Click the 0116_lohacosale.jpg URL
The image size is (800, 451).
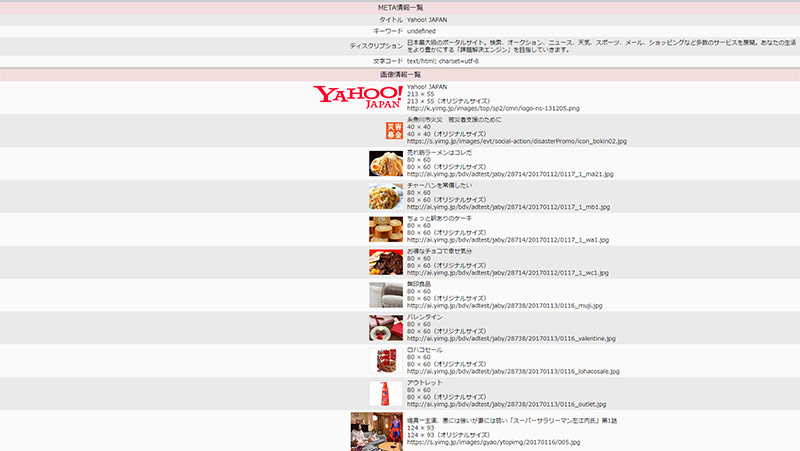(x=513, y=371)
